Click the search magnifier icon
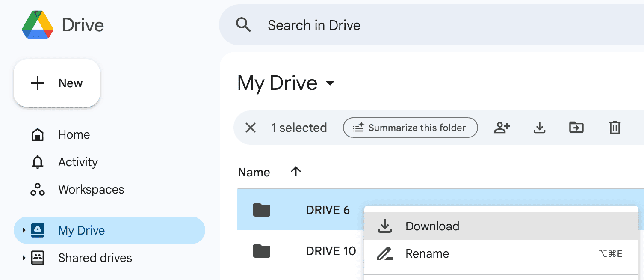 pyautogui.click(x=244, y=25)
